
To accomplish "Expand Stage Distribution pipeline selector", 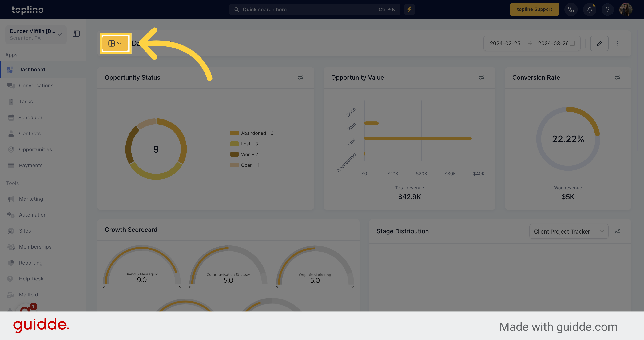I will click(x=568, y=231).
